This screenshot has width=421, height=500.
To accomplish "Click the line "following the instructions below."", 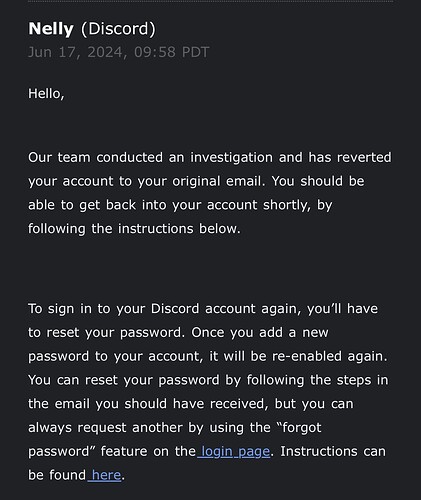I will pyautogui.click(x=134, y=229).
